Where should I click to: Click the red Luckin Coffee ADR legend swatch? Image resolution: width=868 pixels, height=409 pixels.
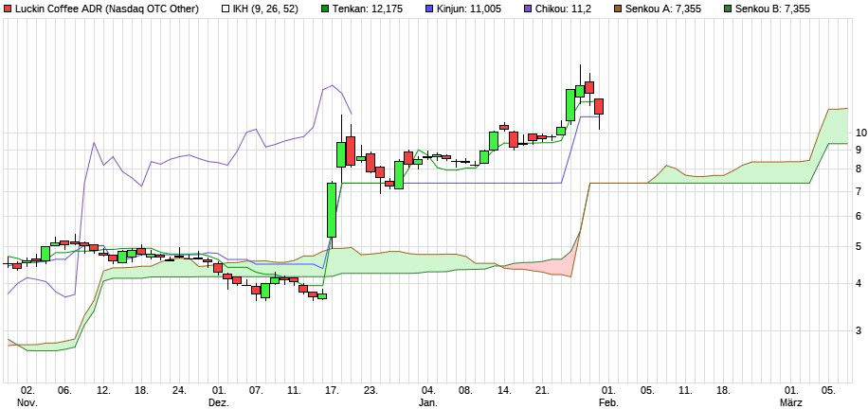(x=8, y=9)
